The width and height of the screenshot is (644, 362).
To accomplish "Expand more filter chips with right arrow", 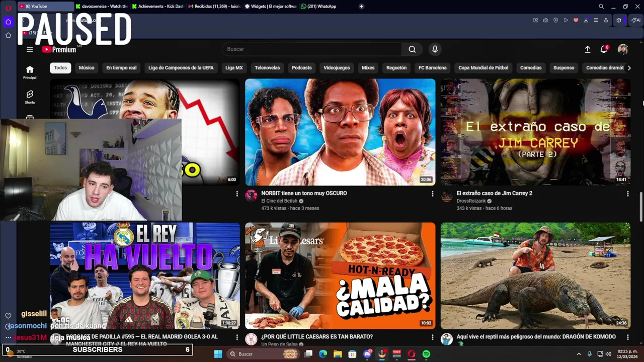I will point(628,68).
